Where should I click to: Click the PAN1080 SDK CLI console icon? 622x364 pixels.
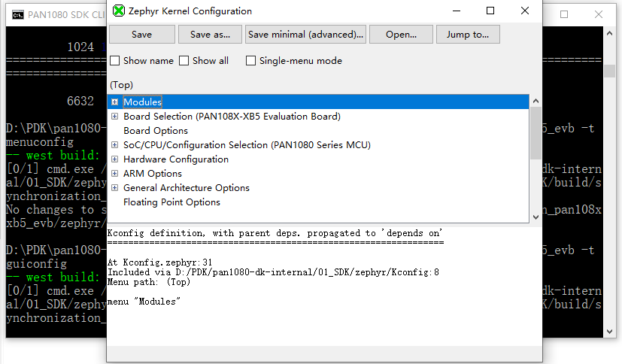coord(18,15)
